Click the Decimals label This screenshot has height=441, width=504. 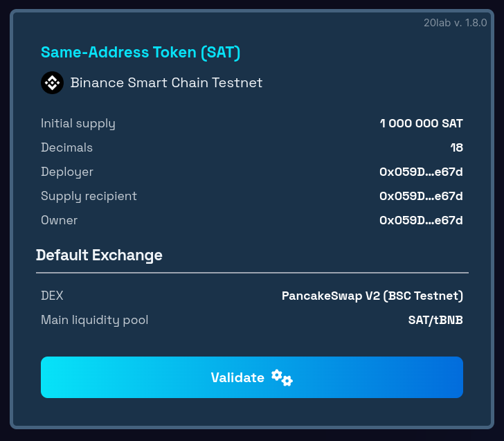(x=66, y=147)
